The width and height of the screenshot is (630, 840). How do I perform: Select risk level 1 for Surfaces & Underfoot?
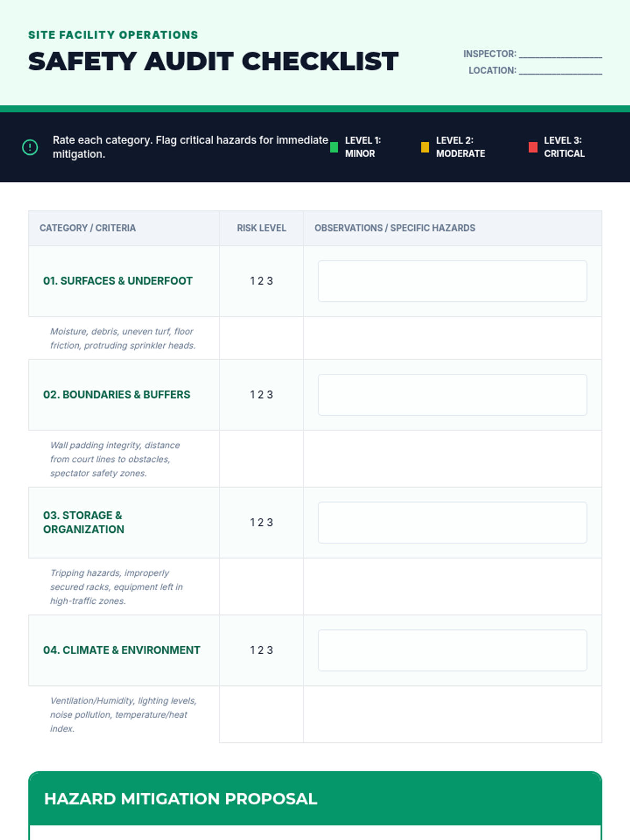(x=253, y=281)
